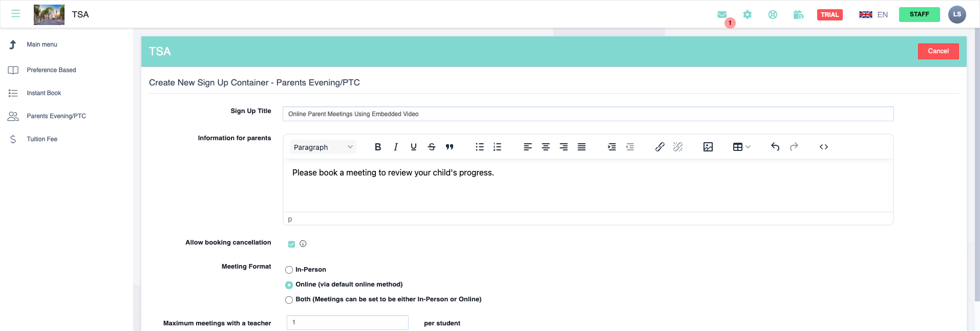The width and height of the screenshot is (980, 331).
Task: Click the undo arrow in editor
Action: pos(775,147)
